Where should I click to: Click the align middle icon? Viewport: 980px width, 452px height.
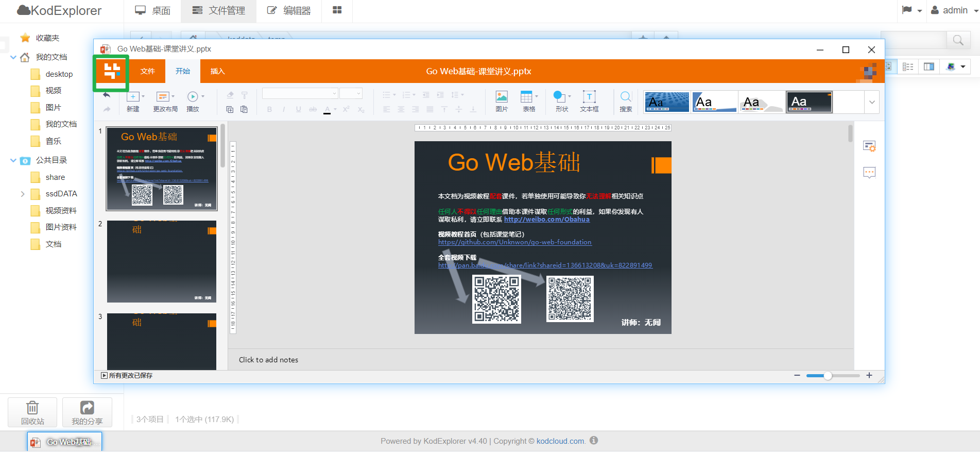pos(459,109)
